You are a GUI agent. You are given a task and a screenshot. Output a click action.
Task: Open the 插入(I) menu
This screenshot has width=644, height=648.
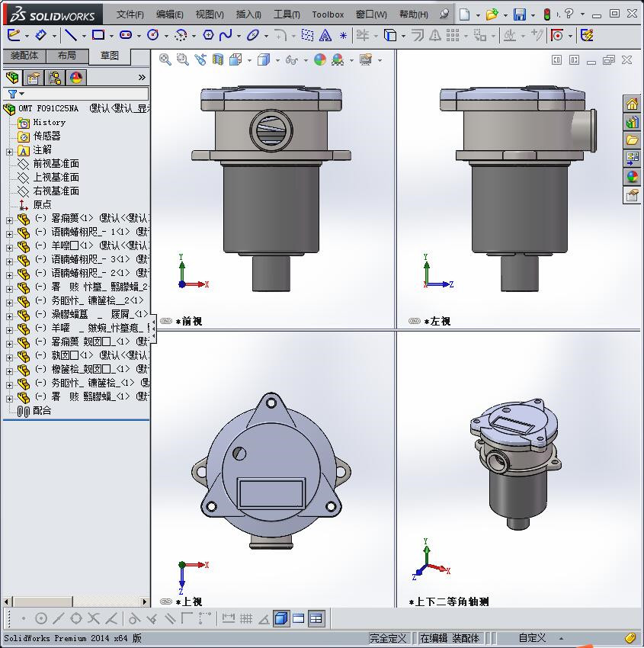(x=248, y=14)
